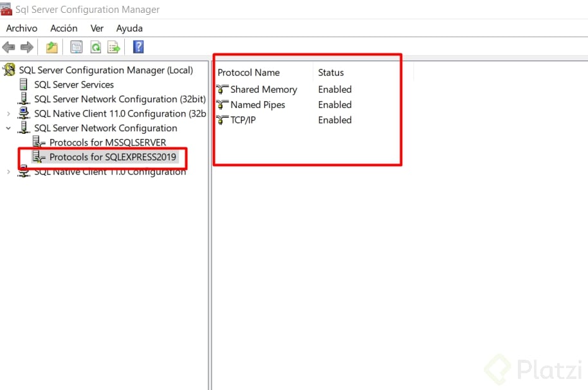588x390 pixels.
Task: Click the Up One Level folder icon
Action: (51, 47)
